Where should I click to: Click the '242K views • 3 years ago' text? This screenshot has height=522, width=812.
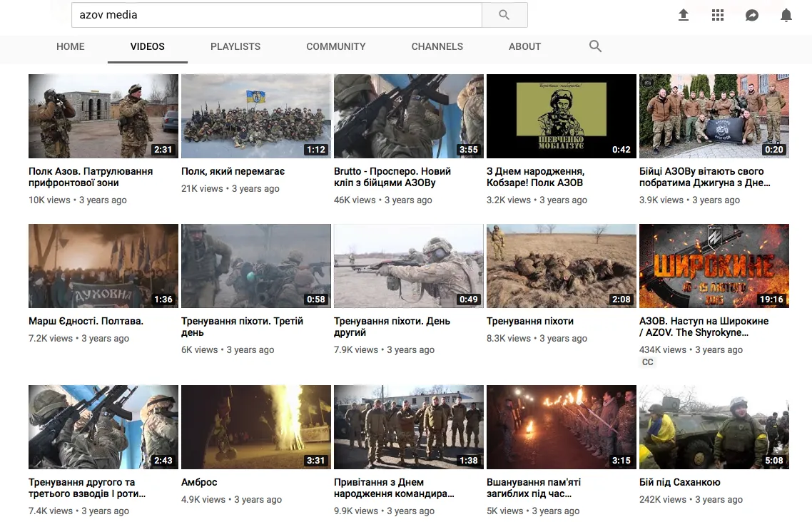click(x=691, y=500)
